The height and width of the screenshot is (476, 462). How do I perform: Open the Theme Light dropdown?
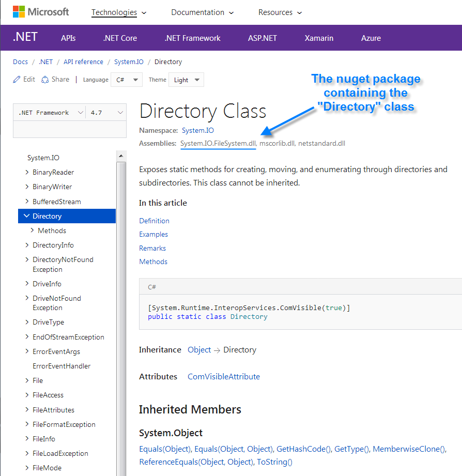(186, 80)
